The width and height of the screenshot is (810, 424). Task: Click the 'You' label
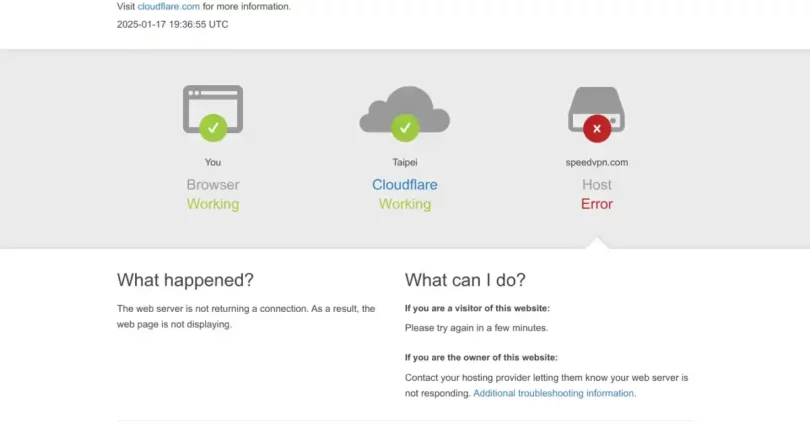coord(213,162)
